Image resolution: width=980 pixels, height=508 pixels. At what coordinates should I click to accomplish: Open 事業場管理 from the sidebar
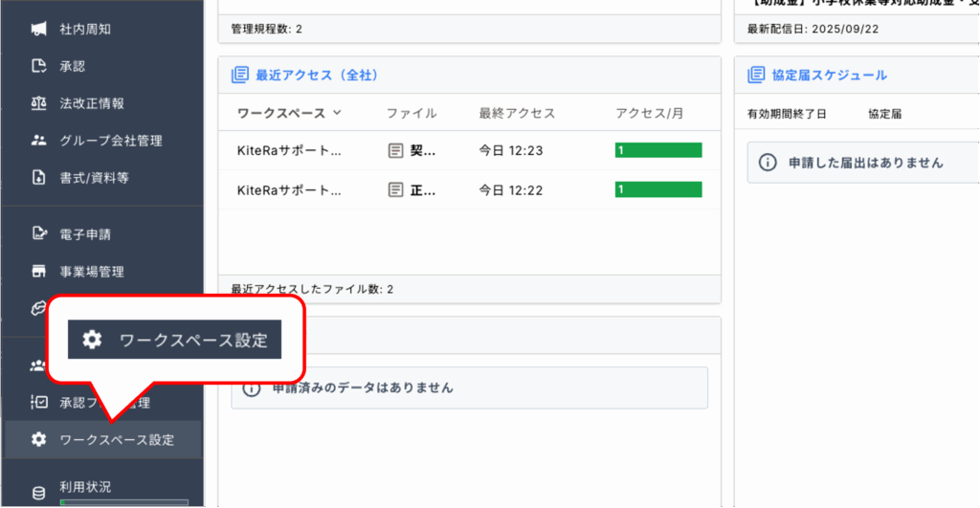[x=92, y=272]
